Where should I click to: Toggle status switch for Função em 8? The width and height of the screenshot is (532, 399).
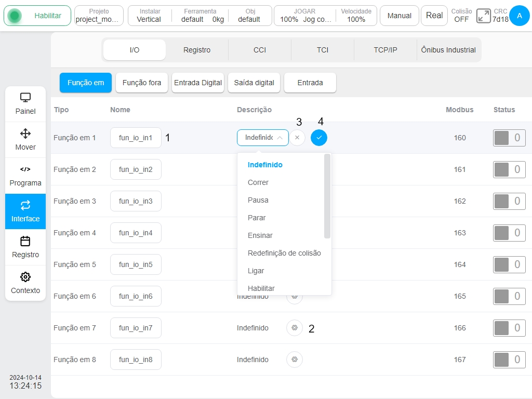pos(509,360)
